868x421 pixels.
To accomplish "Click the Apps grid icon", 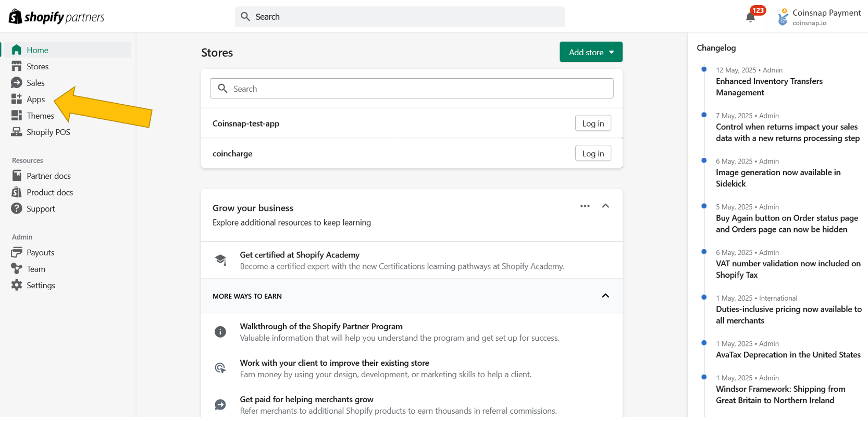I will [17, 99].
